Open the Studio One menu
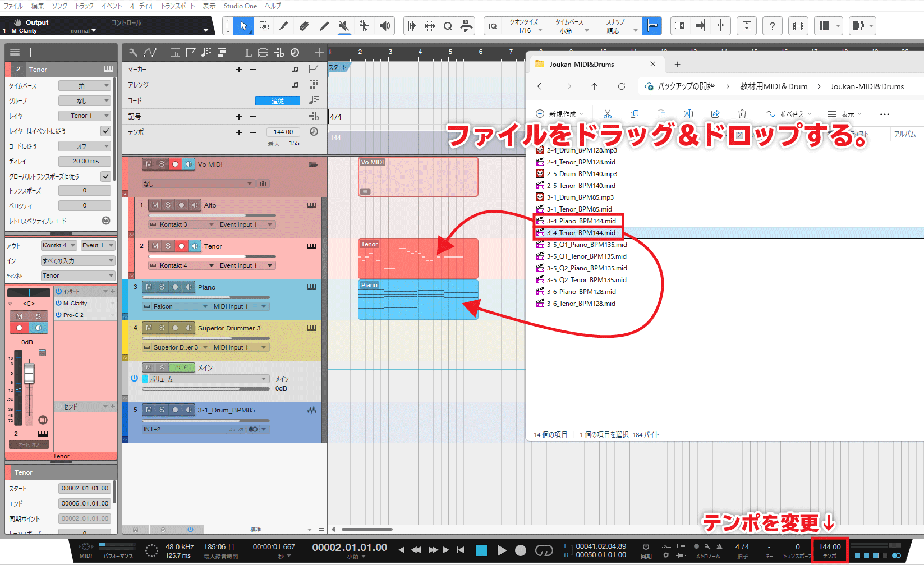Image resolution: width=924 pixels, height=565 pixels. [240, 6]
